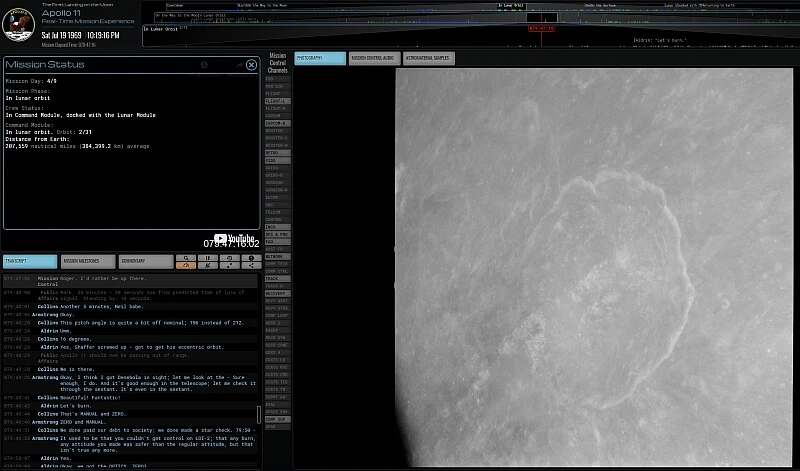Toggle the CAPCOM-R channel
This screenshot has height=471, width=800.
click(x=277, y=123)
